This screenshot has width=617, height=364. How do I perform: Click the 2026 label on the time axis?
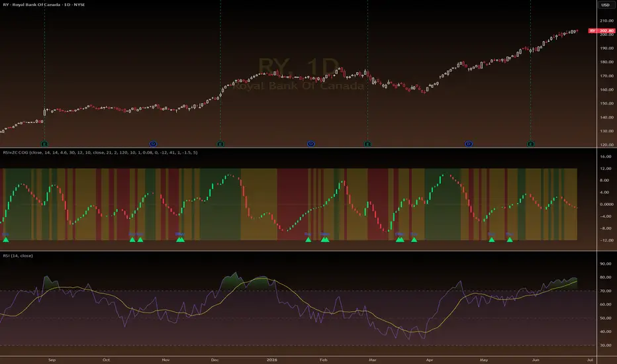[272, 359]
